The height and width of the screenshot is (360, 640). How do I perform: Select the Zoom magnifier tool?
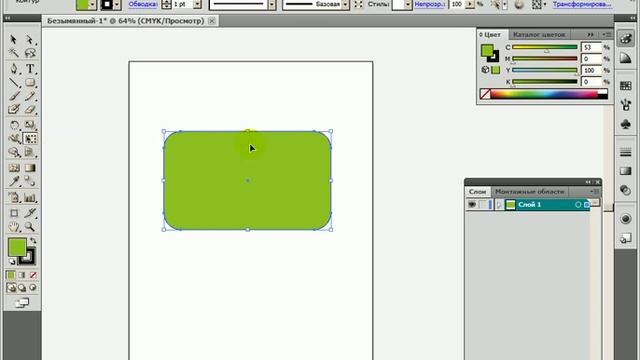point(30,227)
